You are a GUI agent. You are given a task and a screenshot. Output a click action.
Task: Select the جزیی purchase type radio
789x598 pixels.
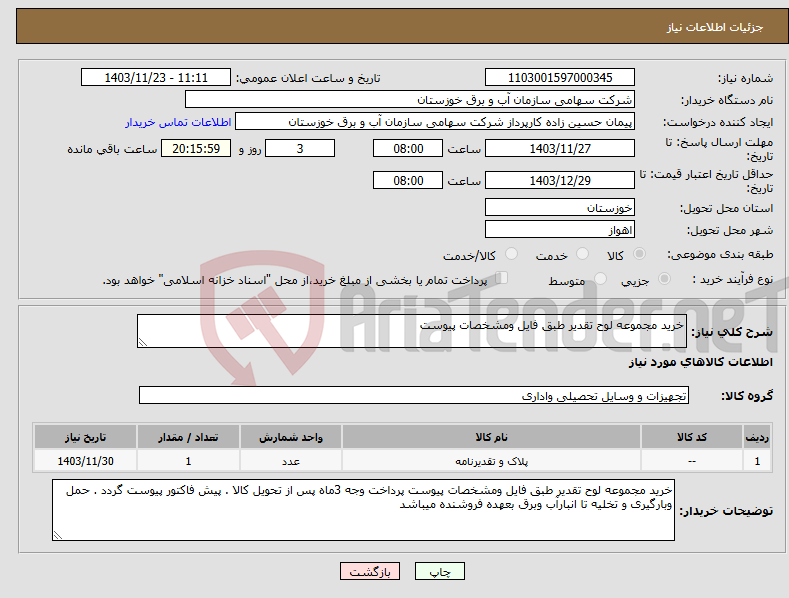664,278
